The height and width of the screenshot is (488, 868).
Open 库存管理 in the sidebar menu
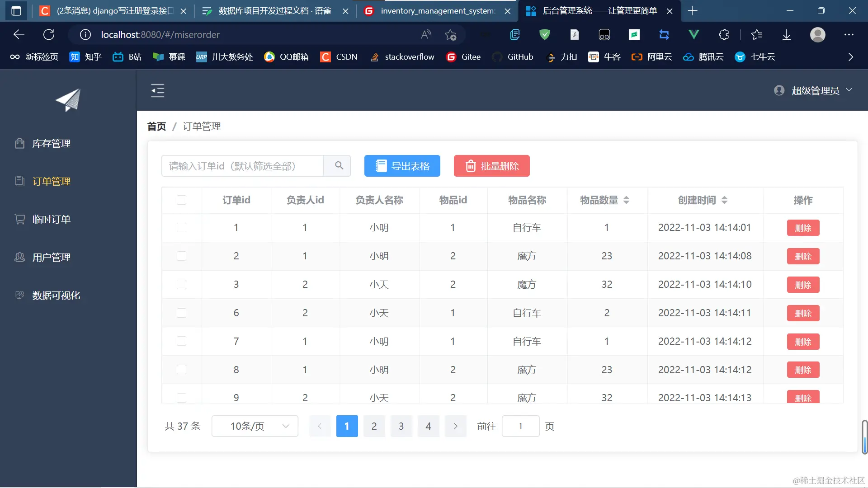pyautogui.click(x=68, y=143)
